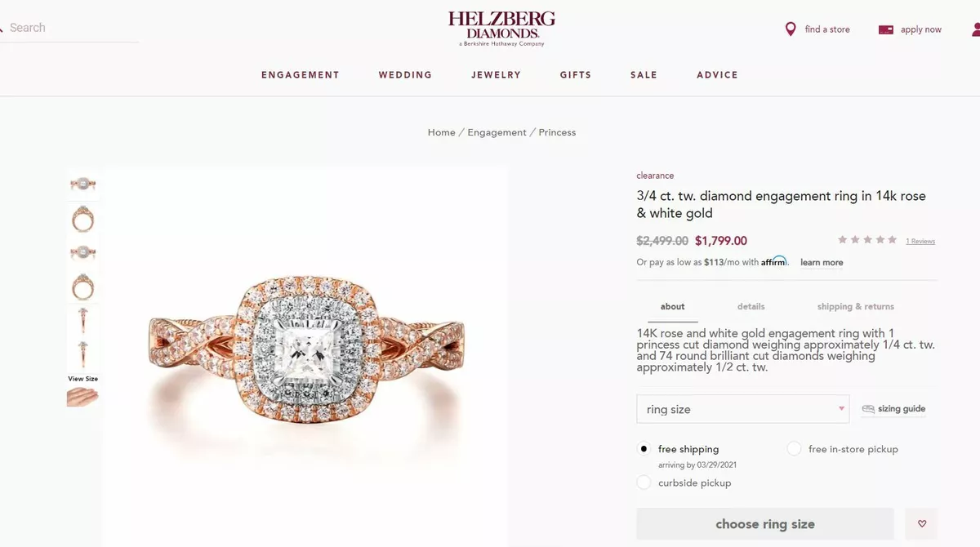Screen dimensions: 980x547
Task: Click the apply now credit card icon
Action: pyautogui.click(x=886, y=29)
